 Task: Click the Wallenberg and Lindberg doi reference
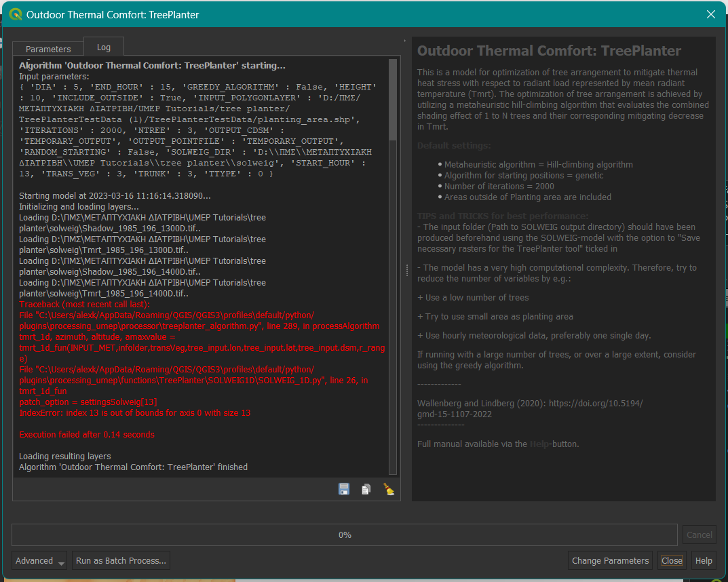(x=530, y=408)
